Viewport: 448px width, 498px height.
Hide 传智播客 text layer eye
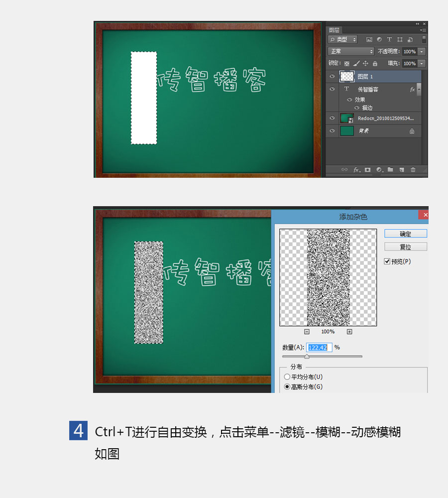pos(332,89)
